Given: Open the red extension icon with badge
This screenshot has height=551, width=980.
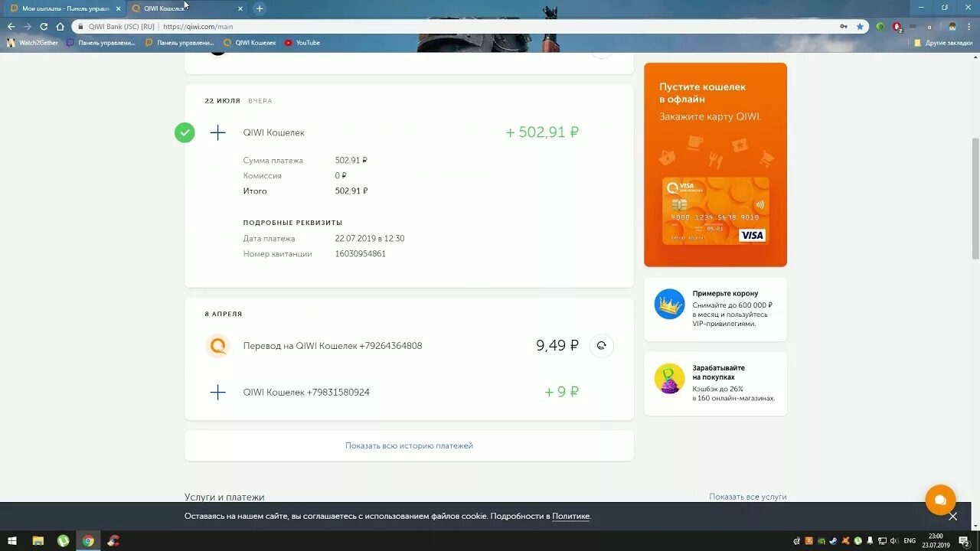Looking at the screenshot, I should [x=897, y=26].
